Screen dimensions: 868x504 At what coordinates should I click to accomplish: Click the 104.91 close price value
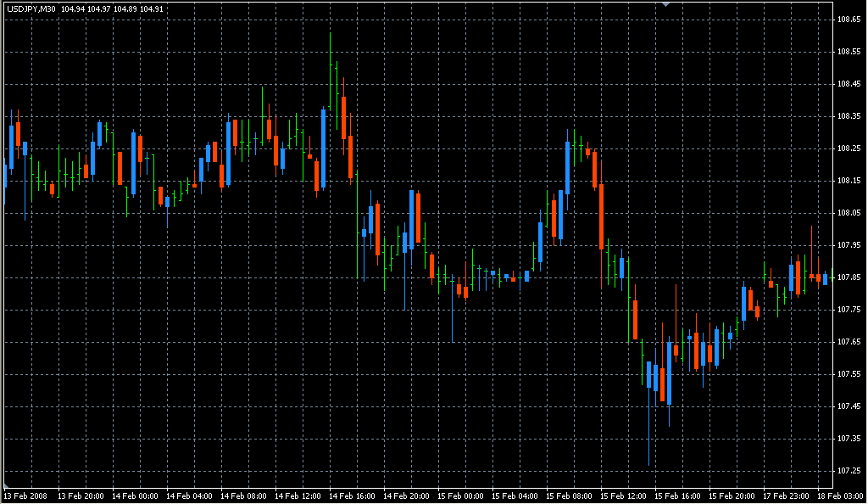pyautogui.click(x=151, y=8)
